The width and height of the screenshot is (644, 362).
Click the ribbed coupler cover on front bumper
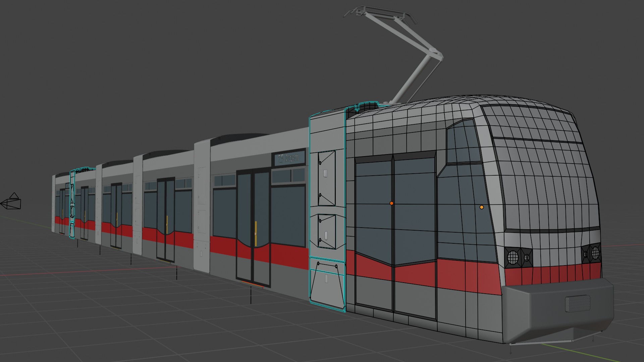click(577, 303)
